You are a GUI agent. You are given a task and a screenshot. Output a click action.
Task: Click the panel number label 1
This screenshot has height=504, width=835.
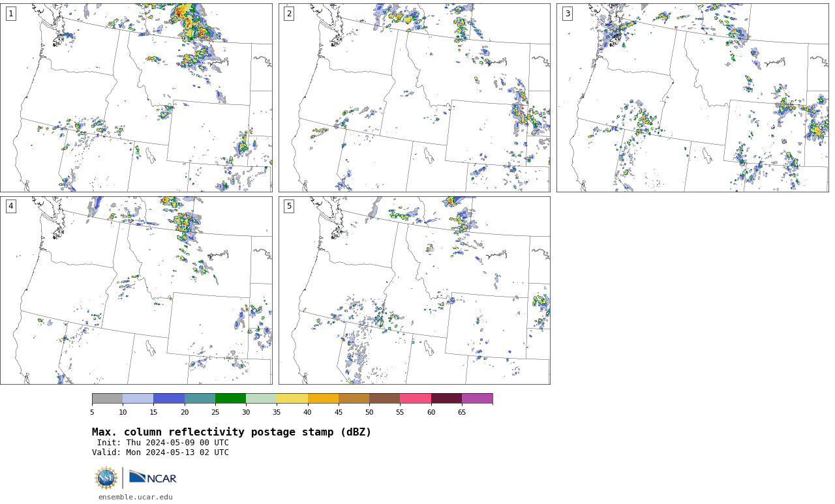(x=11, y=14)
